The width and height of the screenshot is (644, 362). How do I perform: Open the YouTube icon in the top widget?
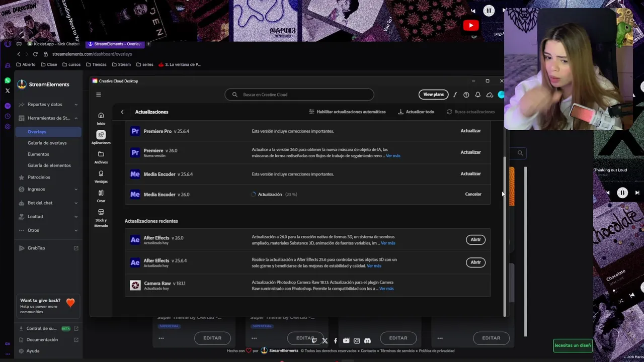pos(471,25)
